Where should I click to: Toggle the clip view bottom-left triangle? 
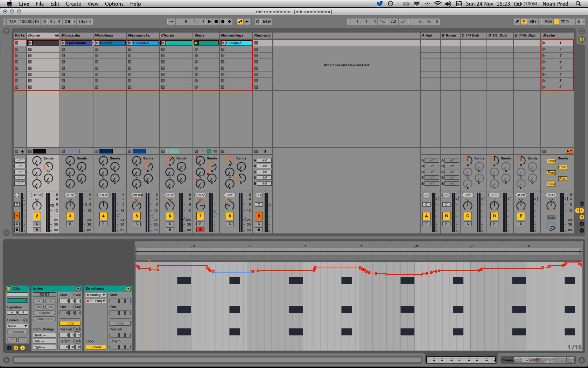click(x=6, y=360)
